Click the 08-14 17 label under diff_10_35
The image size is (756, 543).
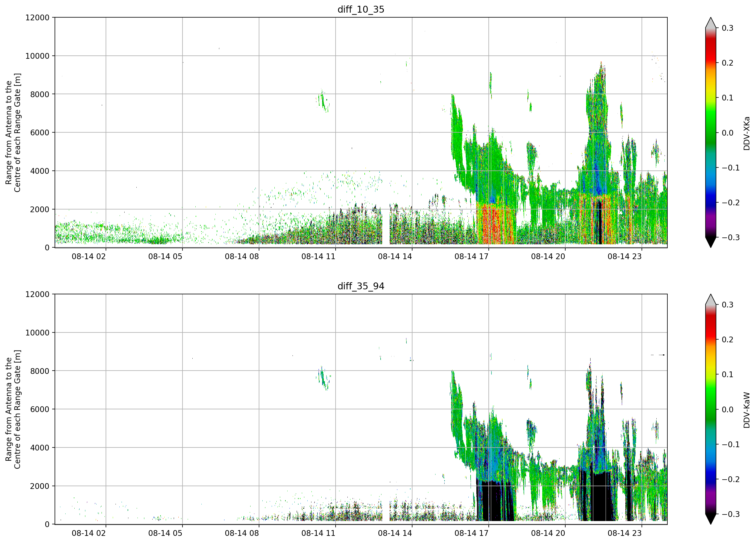click(x=471, y=256)
